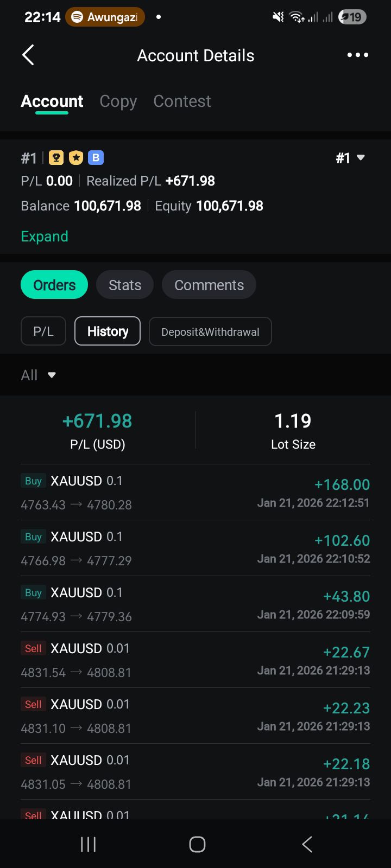Open the #1 account selector dropdown
This screenshot has width=391, height=868.
tap(350, 158)
